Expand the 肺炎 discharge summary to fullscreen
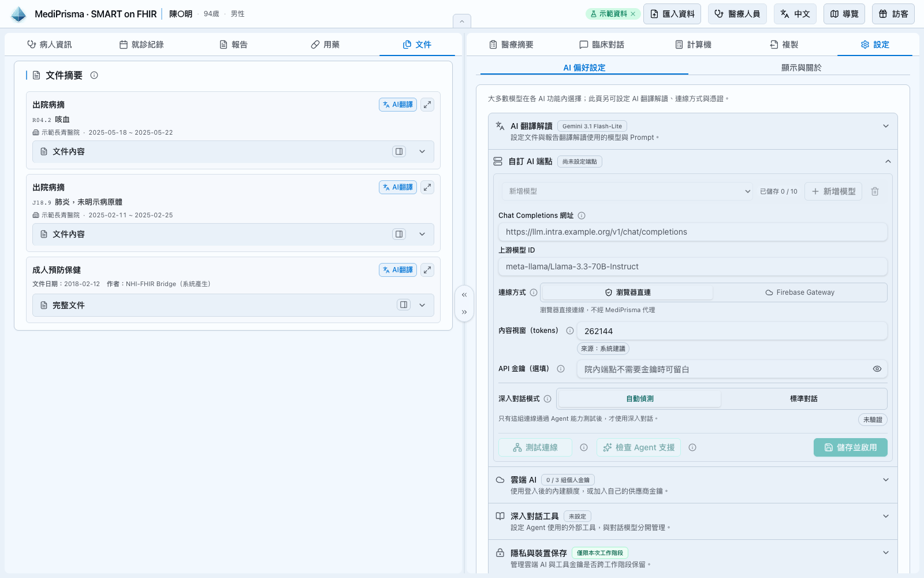This screenshot has height=578, width=924. pos(427,187)
